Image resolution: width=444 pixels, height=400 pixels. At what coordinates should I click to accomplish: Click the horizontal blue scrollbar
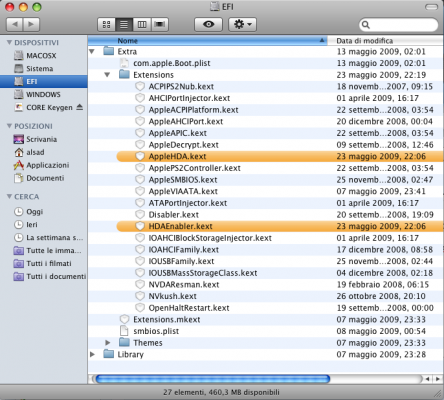[x=212, y=379]
